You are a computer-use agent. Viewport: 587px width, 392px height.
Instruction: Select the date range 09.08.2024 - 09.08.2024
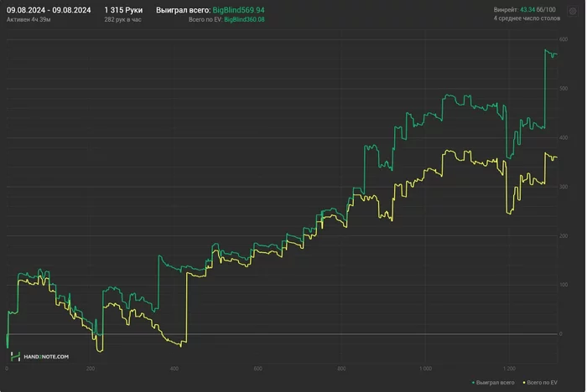(x=49, y=10)
